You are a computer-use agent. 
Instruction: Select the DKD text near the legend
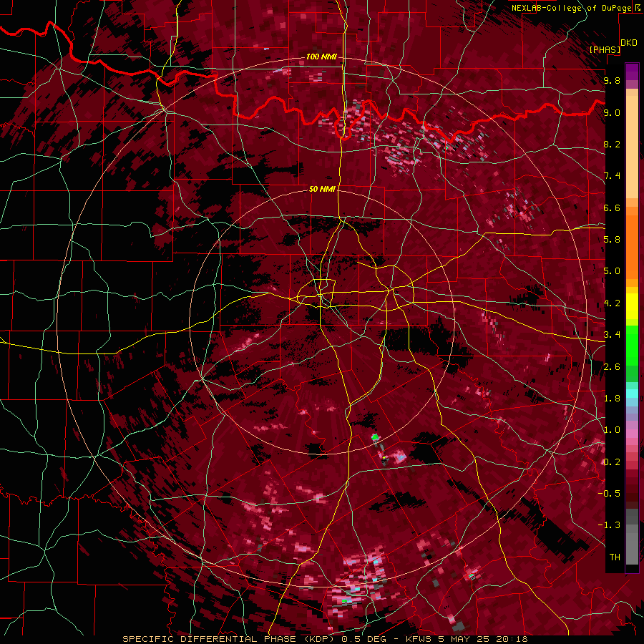[629, 43]
